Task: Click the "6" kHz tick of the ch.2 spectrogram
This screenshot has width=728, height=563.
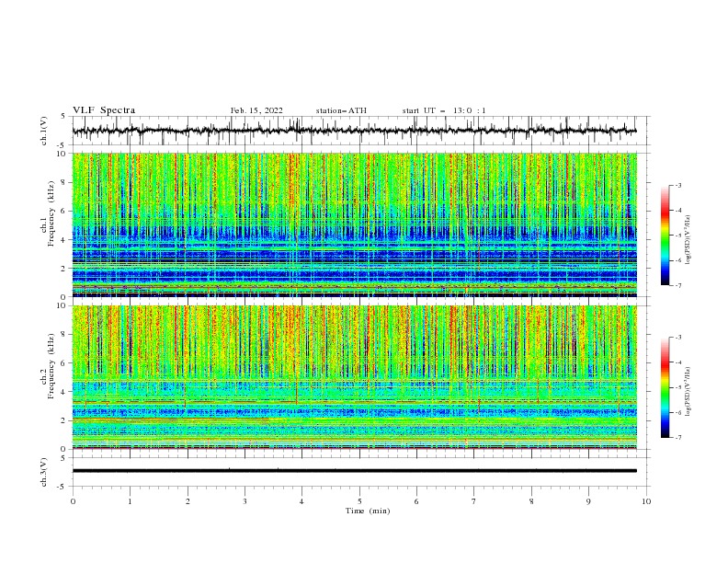Action: point(66,363)
